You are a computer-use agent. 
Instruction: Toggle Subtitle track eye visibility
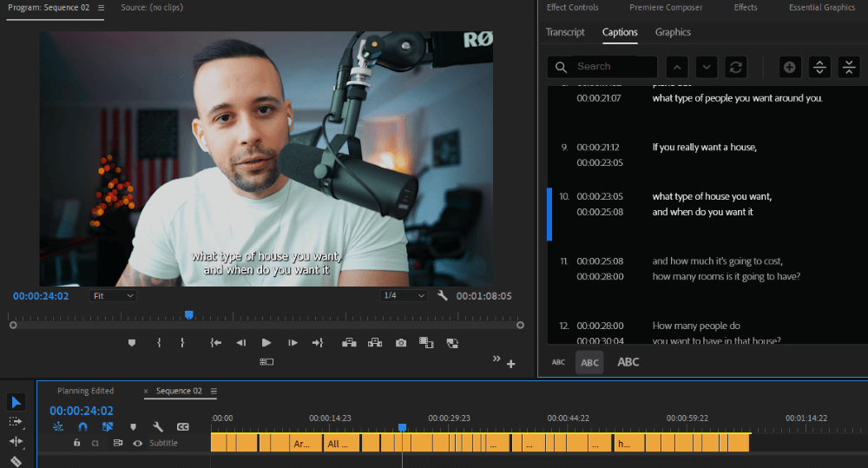click(x=137, y=443)
